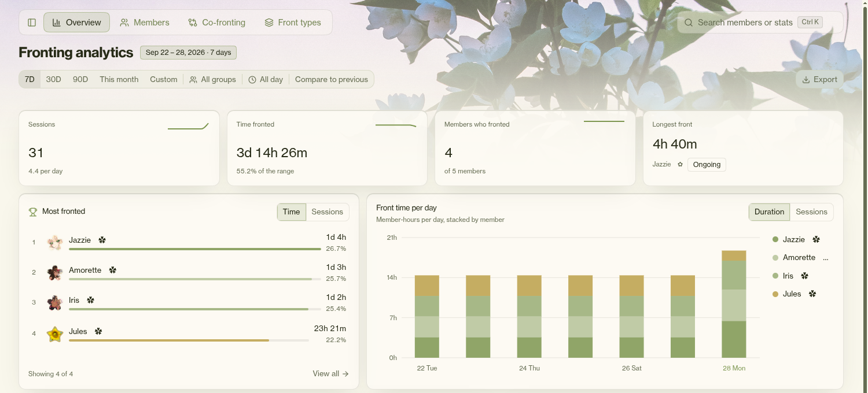
Task: Select the 90D range
Action: point(80,79)
